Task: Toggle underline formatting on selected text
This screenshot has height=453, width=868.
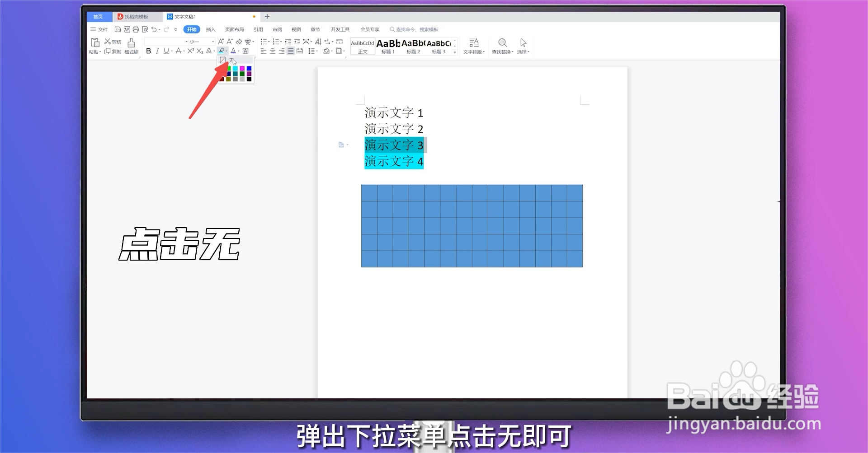Action: pyautogui.click(x=166, y=51)
